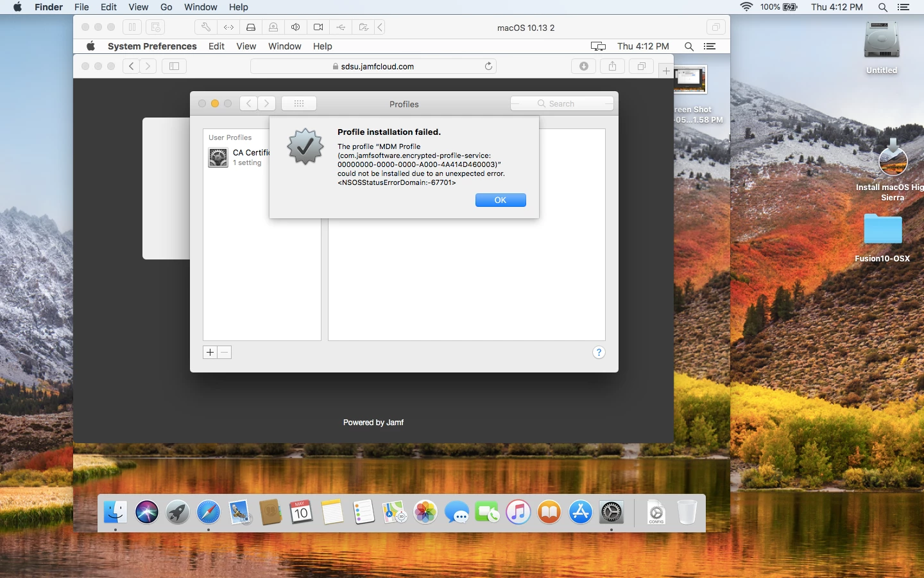The width and height of the screenshot is (924, 578).
Task: Open the guest Window menu
Action: coord(285,46)
